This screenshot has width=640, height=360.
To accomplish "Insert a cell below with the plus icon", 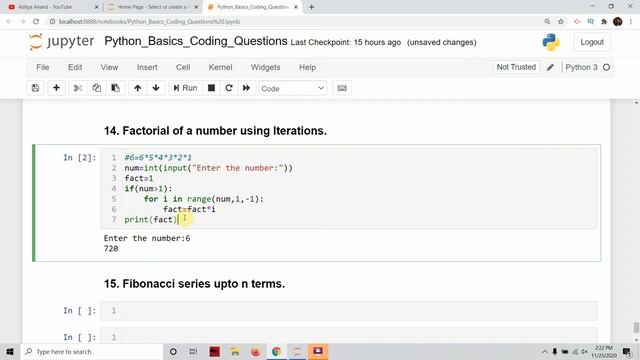I will coord(56,88).
